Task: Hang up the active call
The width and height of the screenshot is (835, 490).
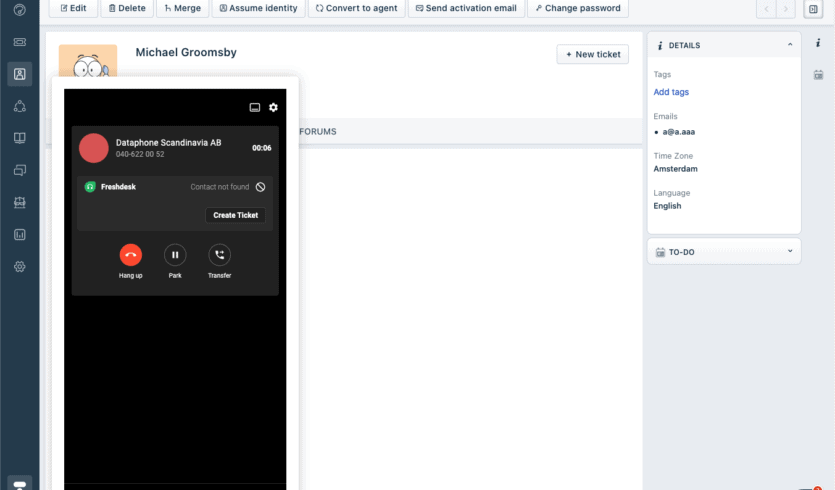Action: pos(130,255)
